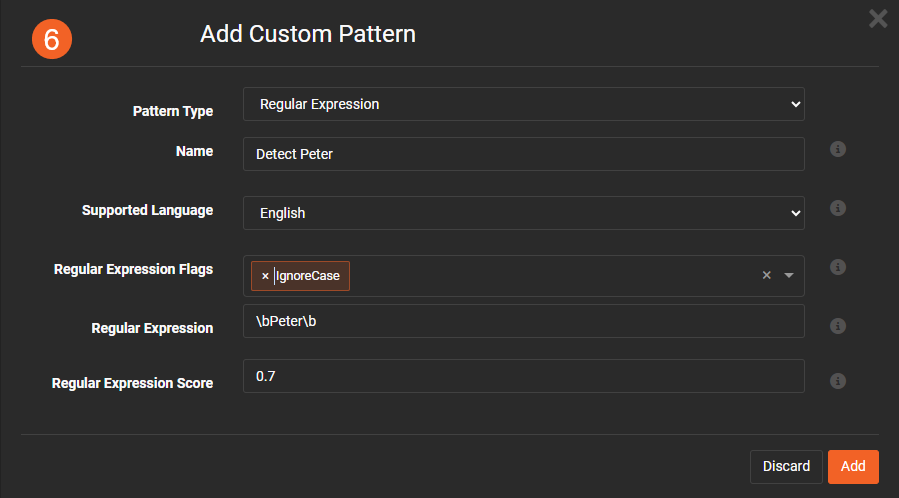The height and width of the screenshot is (498, 899).
Task: Click the orange step 6 badge
Action: (x=52, y=38)
